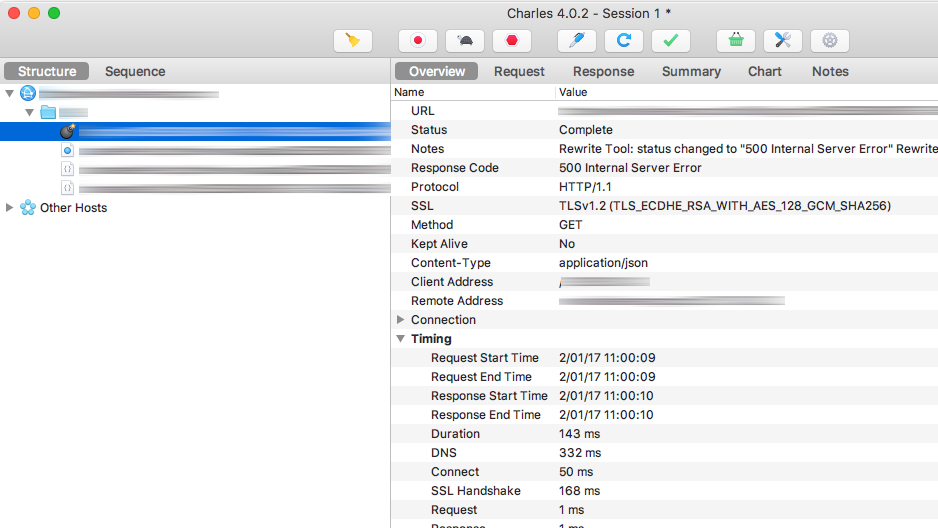Switch to the Sequence view
Screen dimensions: 938x528
(135, 71)
